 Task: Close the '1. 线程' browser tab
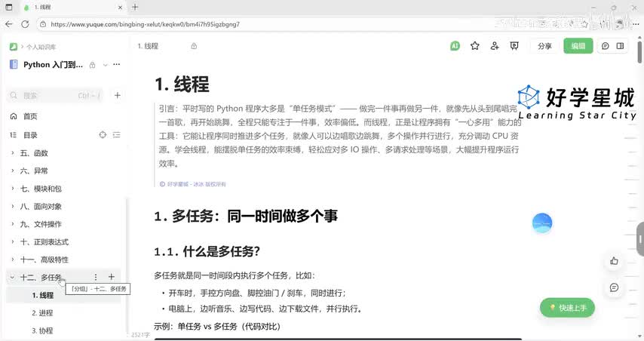121,8
